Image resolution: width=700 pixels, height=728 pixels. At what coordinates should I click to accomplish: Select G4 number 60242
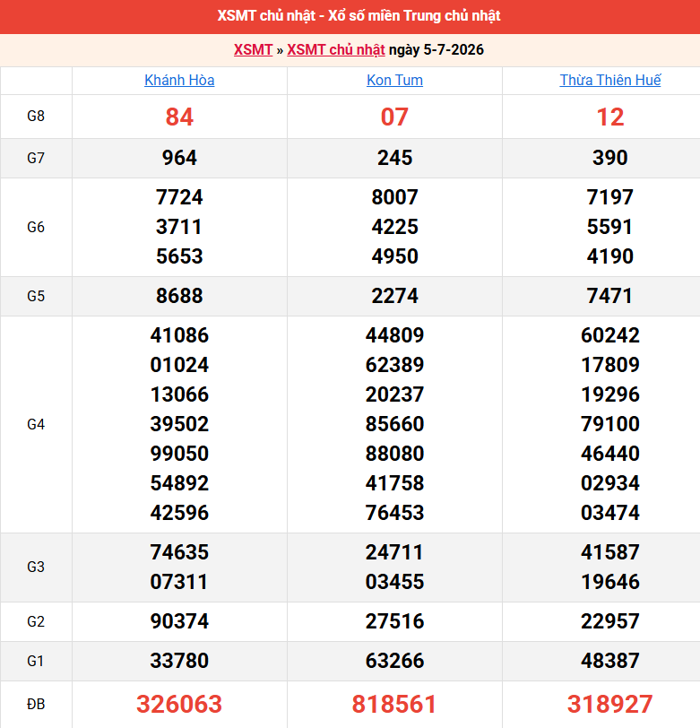click(x=610, y=335)
